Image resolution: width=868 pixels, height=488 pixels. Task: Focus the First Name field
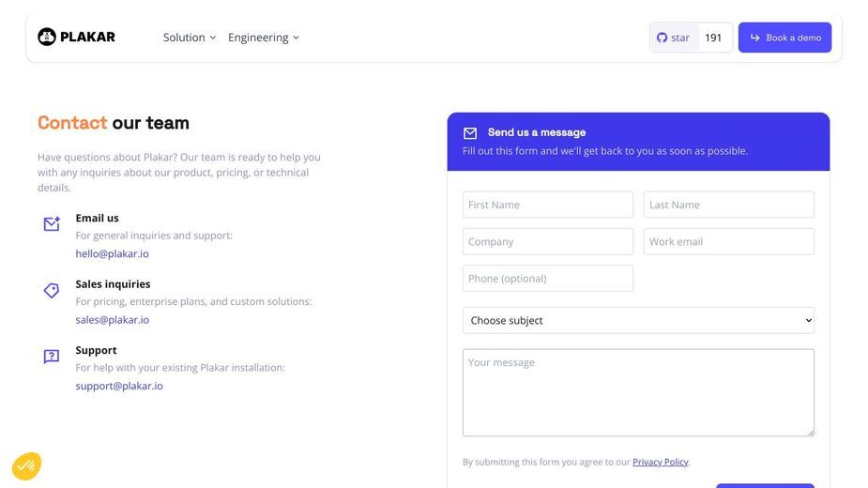click(547, 205)
